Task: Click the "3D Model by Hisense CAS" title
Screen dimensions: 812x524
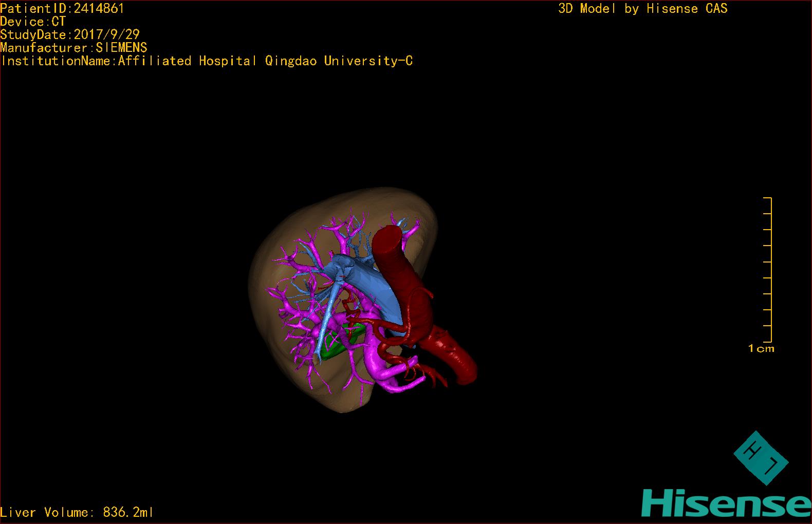Action: point(643,8)
